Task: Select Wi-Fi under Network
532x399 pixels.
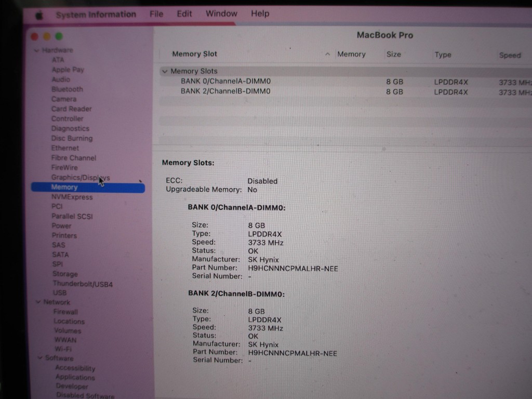Action: coord(63,349)
